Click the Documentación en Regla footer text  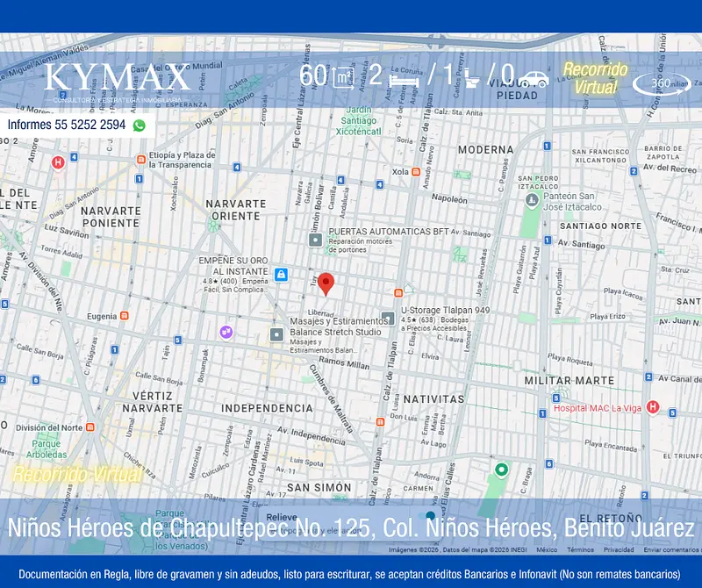349,574
